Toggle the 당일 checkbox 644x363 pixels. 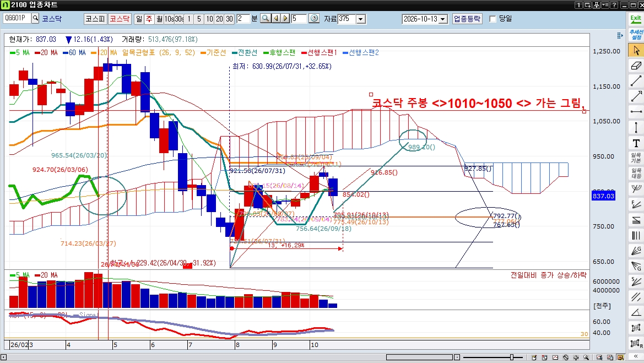point(493,19)
